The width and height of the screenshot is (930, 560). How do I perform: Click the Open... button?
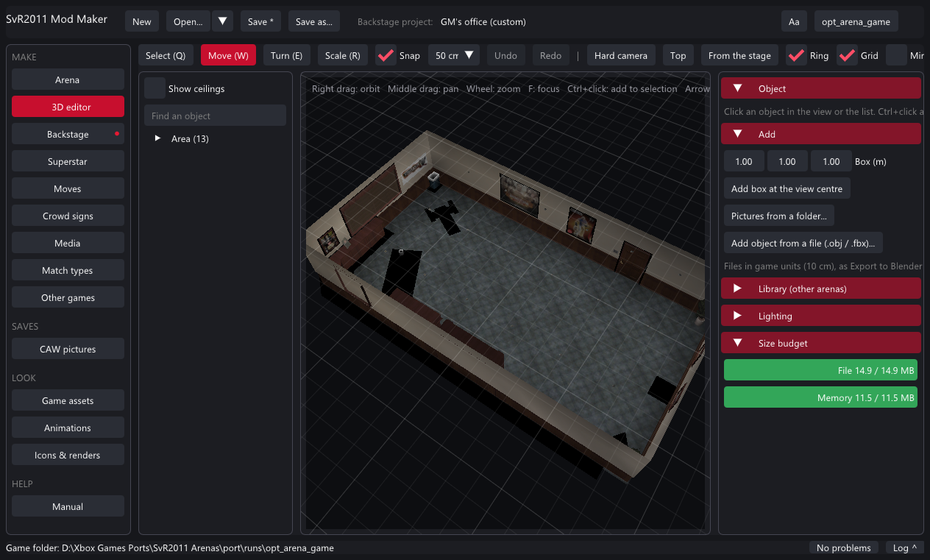pos(188,21)
